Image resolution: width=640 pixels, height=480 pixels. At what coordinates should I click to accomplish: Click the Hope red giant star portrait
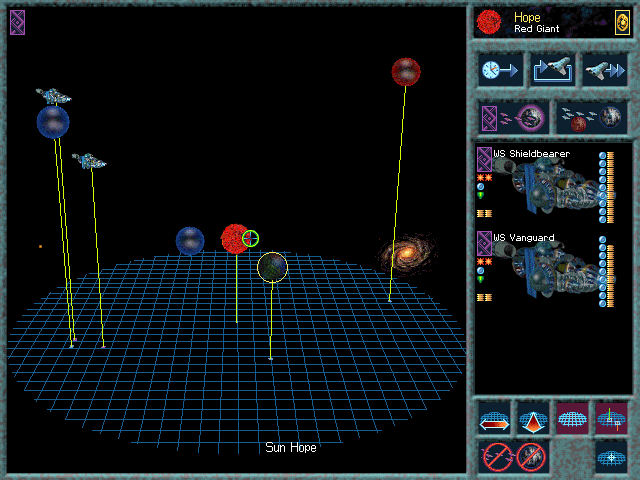(x=489, y=22)
